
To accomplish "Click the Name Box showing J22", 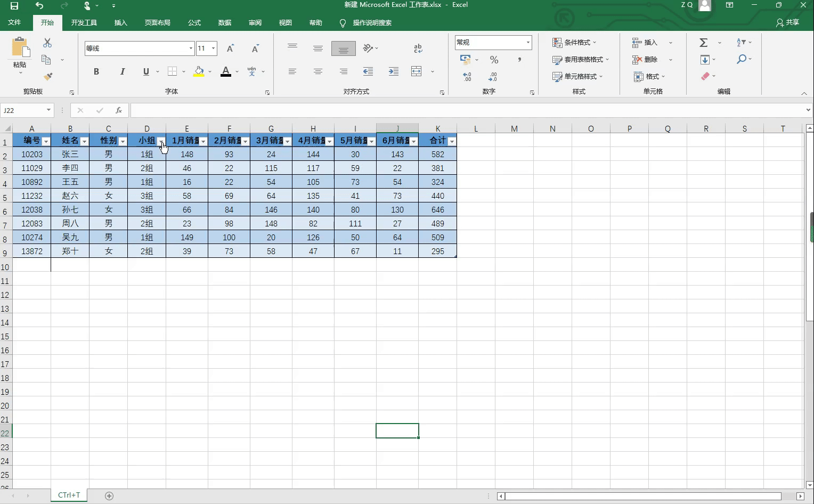I will click(x=22, y=110).
